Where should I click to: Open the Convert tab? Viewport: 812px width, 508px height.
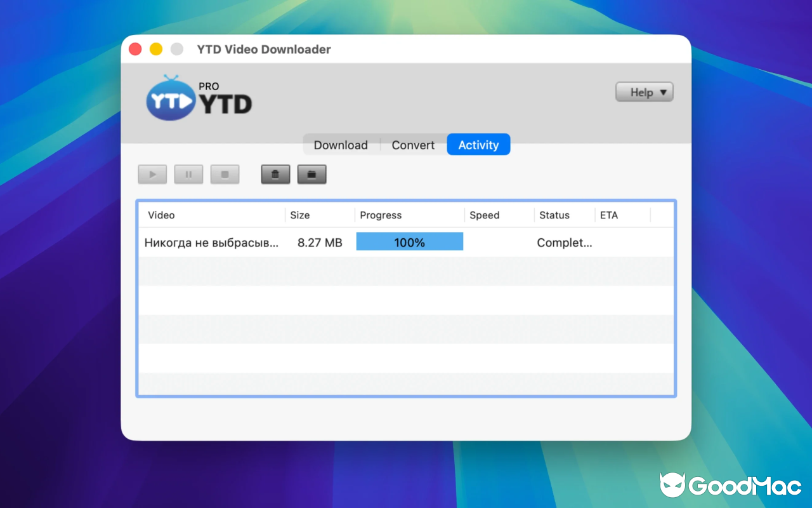point(412,145)
